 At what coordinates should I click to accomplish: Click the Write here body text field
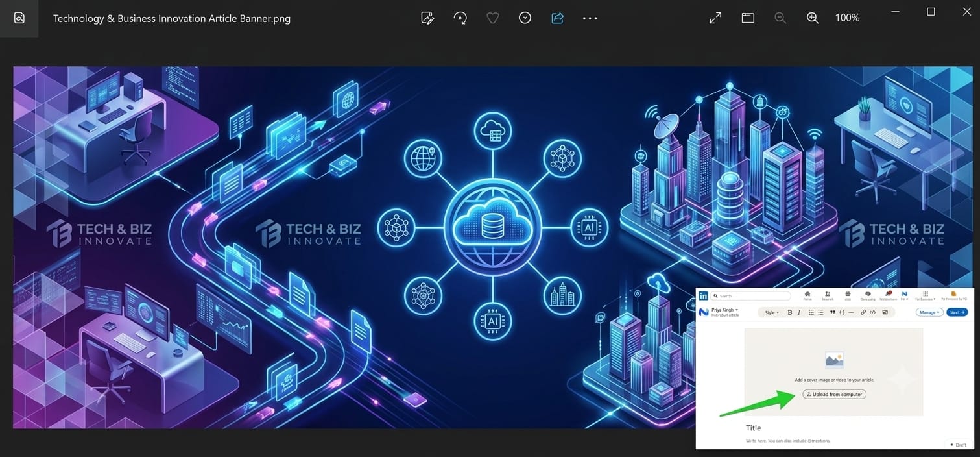tap(788, 441)
